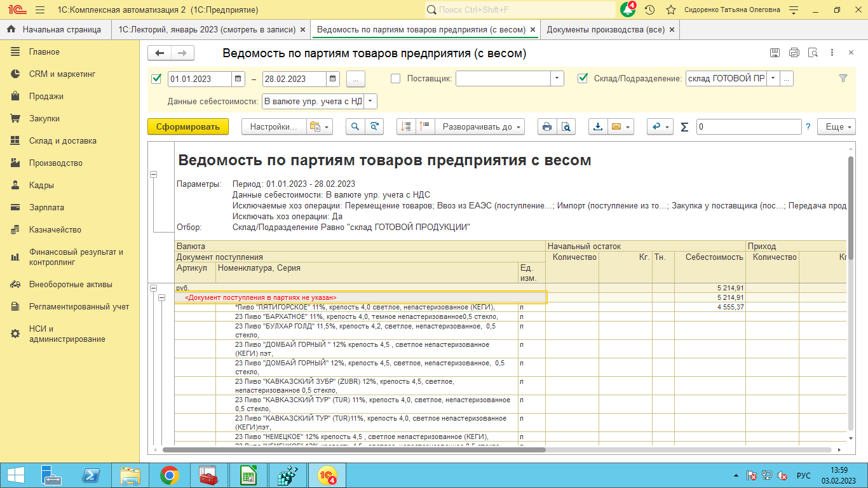Open the Еще menu
Viewport: 868px width, 488px height.
(x=836, y=126)
